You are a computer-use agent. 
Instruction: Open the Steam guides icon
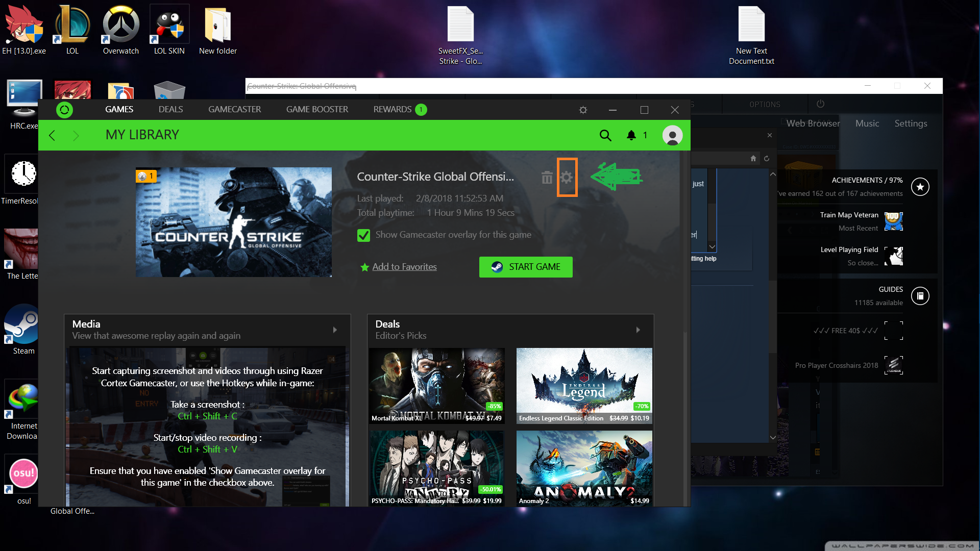point(920,296)
